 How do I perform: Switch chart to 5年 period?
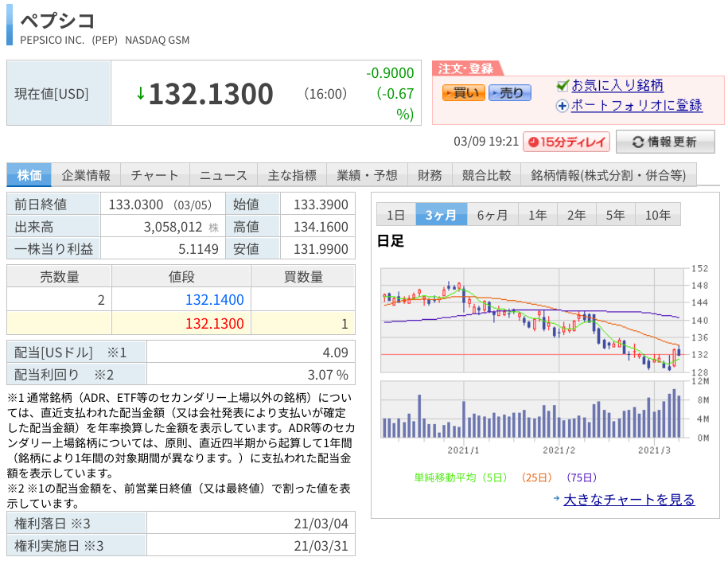[615, 215]
